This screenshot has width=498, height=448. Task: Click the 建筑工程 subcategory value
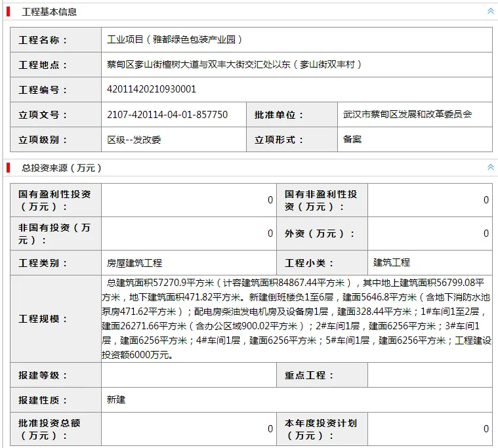392,262
